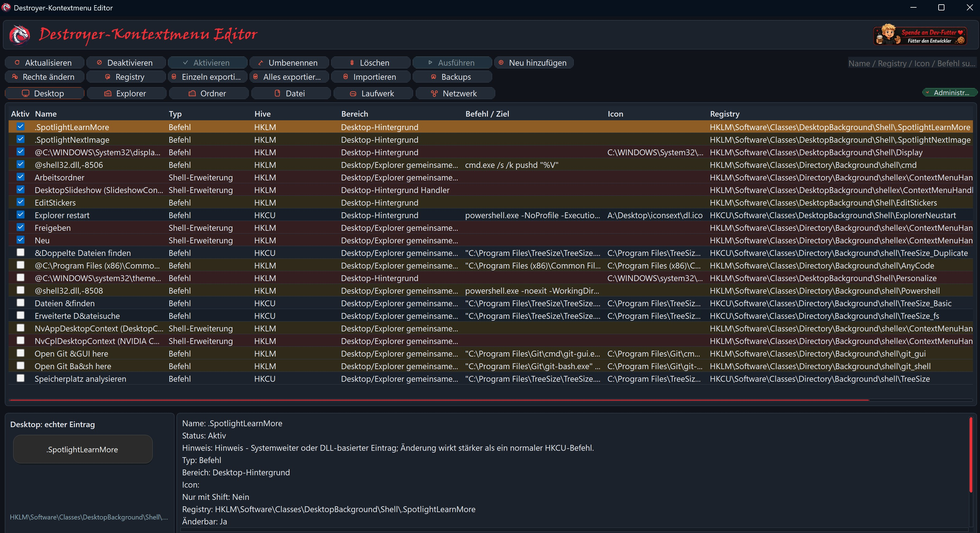The width and height of the screenshot is (980, 533).
Task: Uncheck the Arbeitsordner checkbox
Action: 21,177
